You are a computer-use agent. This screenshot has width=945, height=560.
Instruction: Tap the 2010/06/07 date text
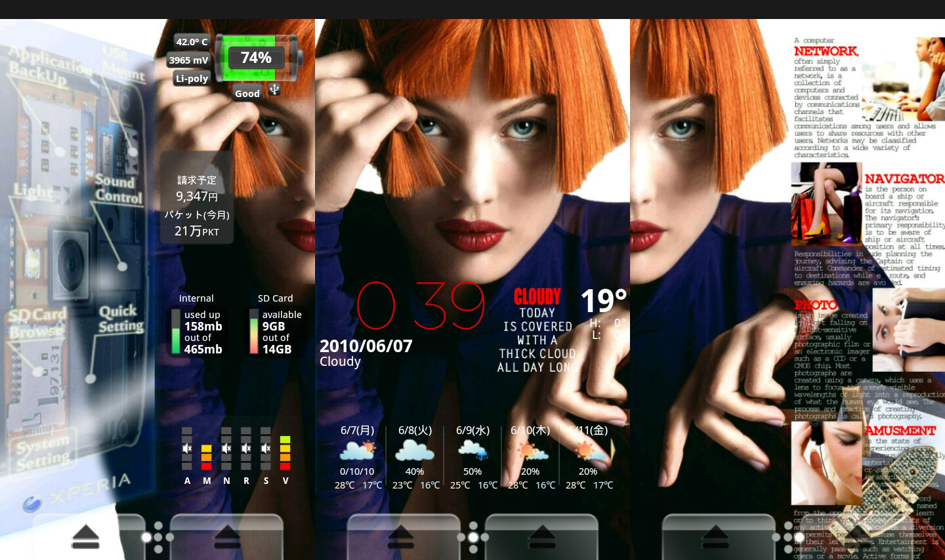pos(366,346)
